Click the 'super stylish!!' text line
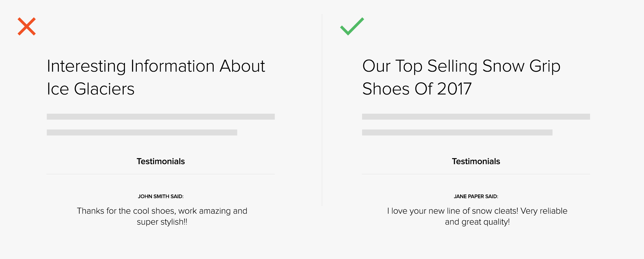This screenshot has height=259, width=644. coord(162,222)
